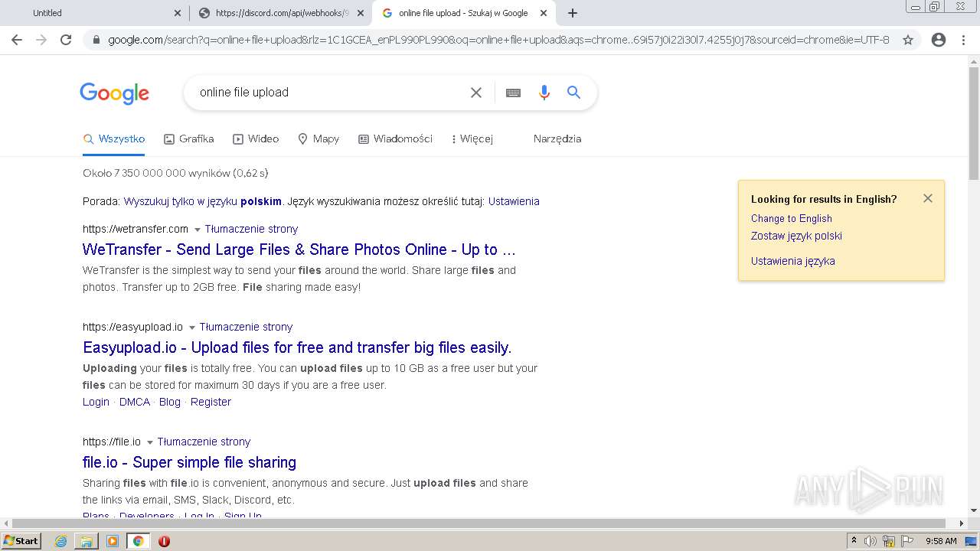Open the volume control in the tray

click(x=871, y=541)
